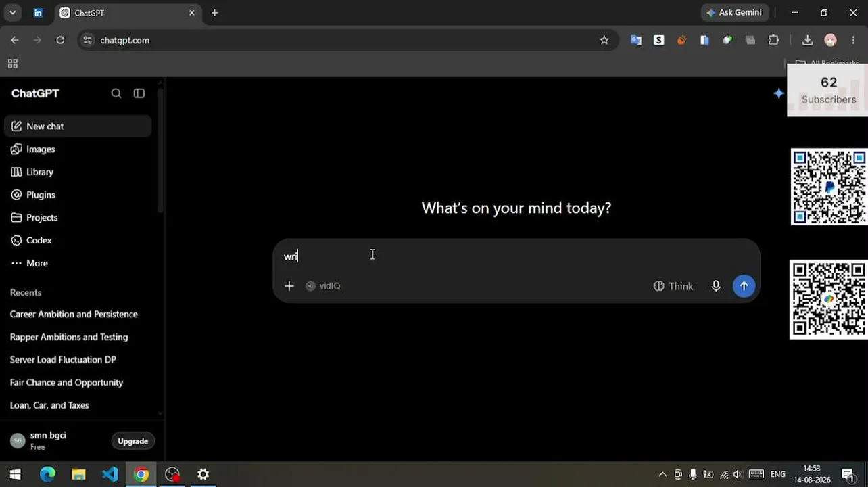This screenshot has width=868, height=487.
Task: Click the plus attach icon in the prompt box
Action: pos(289,286)
